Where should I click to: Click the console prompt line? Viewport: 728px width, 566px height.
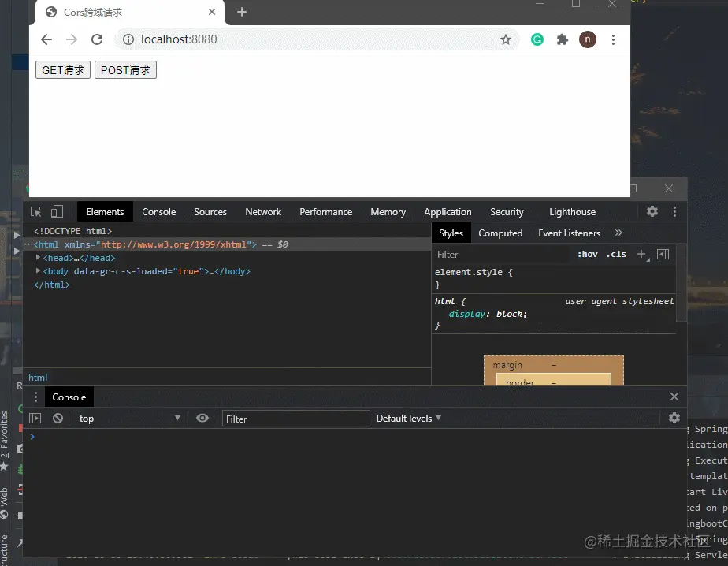[355, 437]
